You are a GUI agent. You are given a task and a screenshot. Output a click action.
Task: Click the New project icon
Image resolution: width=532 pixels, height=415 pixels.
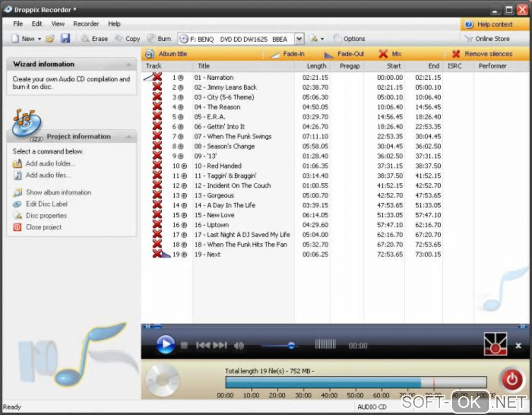point(15,39)
